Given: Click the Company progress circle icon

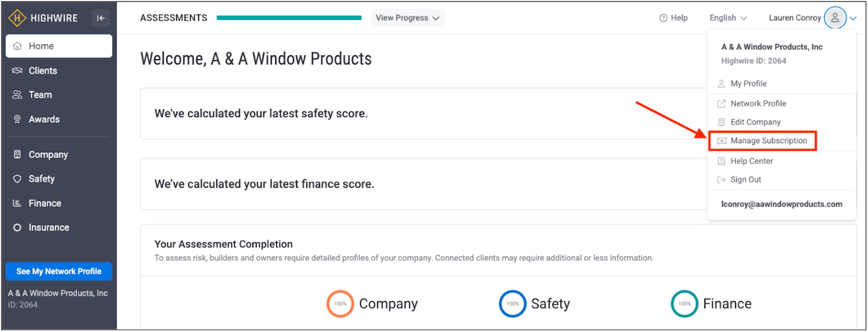Looking at the screenshot, I should click(x=340, y=304).
